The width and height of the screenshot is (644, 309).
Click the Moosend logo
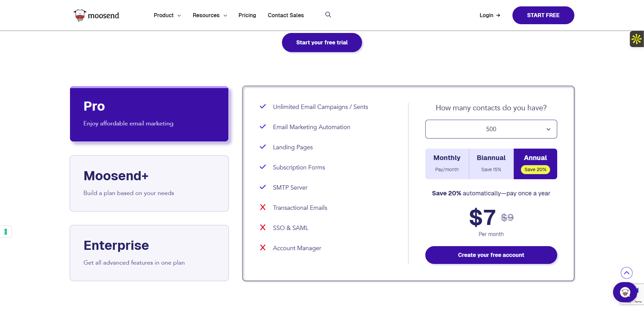point(96,15)
